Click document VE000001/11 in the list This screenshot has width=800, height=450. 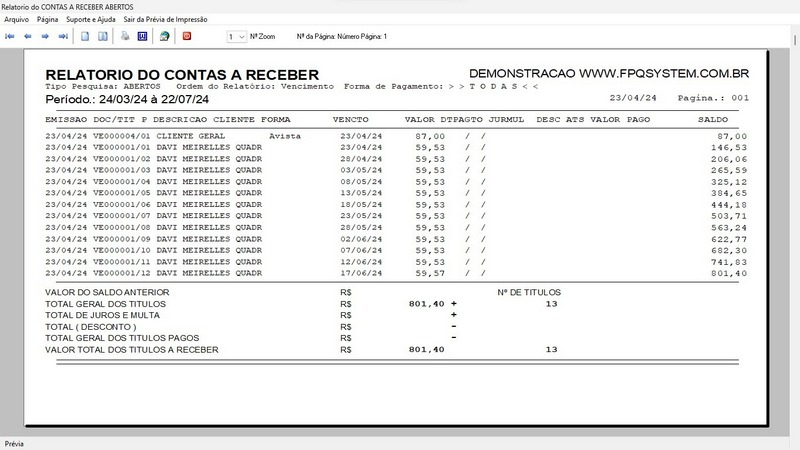[122, 262]
